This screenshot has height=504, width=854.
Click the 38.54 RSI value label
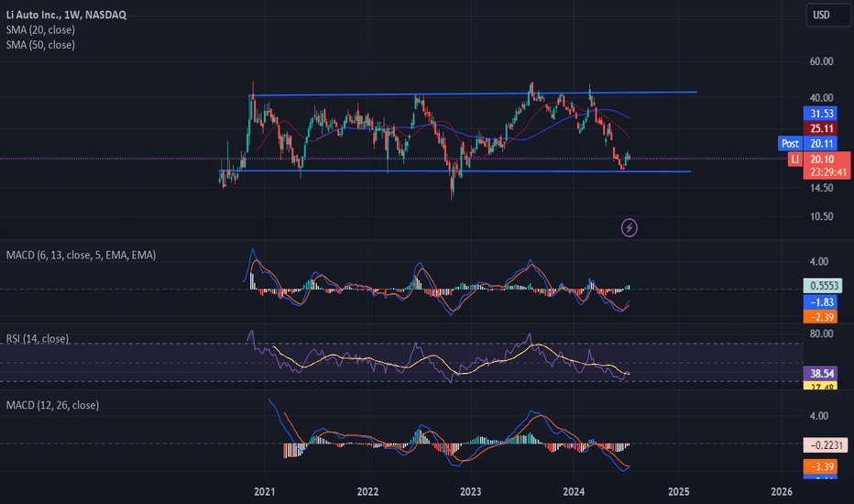[x=822, y=373]
